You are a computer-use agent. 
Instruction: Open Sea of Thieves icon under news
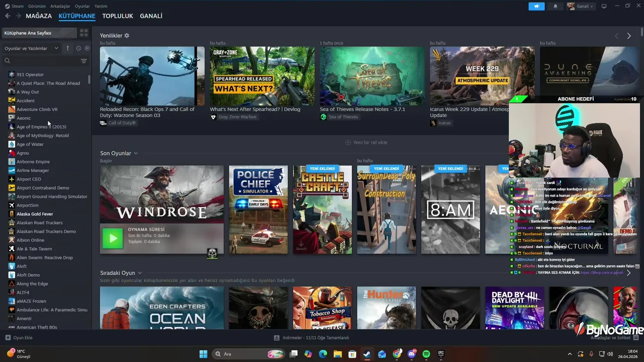coord(323,117)
